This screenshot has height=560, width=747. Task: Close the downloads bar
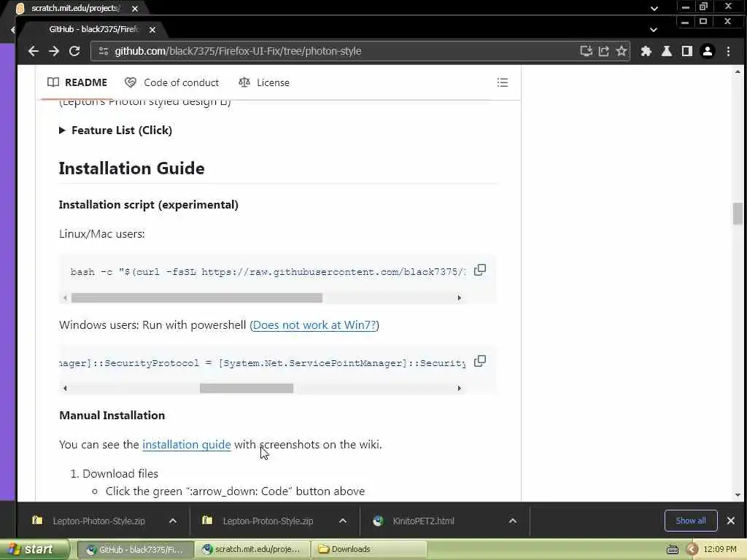point(731,521)
